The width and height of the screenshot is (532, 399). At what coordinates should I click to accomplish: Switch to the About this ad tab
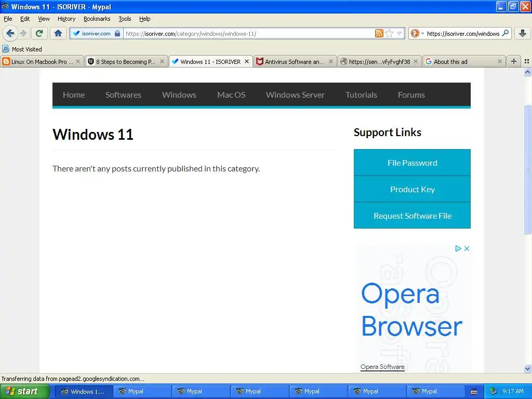click(x=464, y=62)
